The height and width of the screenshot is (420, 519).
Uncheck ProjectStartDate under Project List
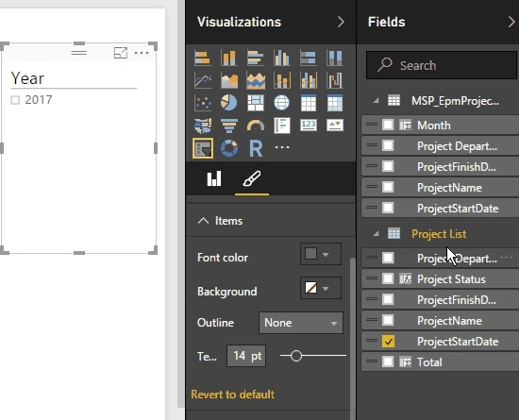(388, 342)
